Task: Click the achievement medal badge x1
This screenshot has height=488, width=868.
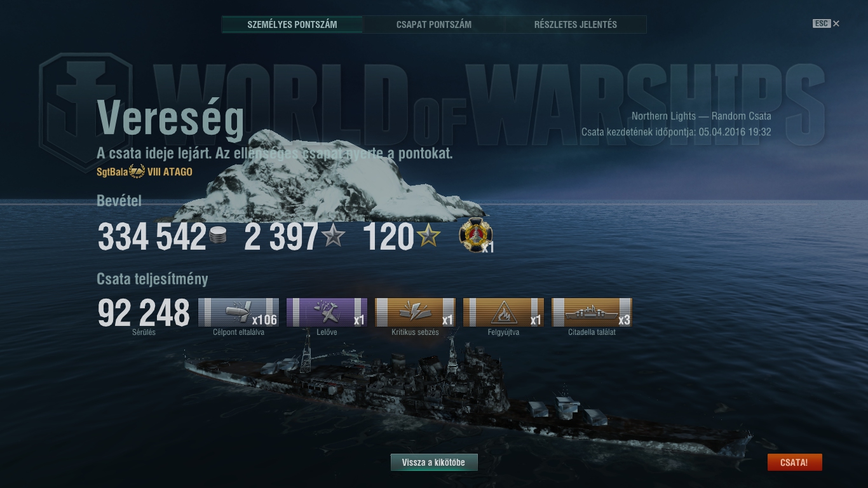Action: click(x=474, y=236)
